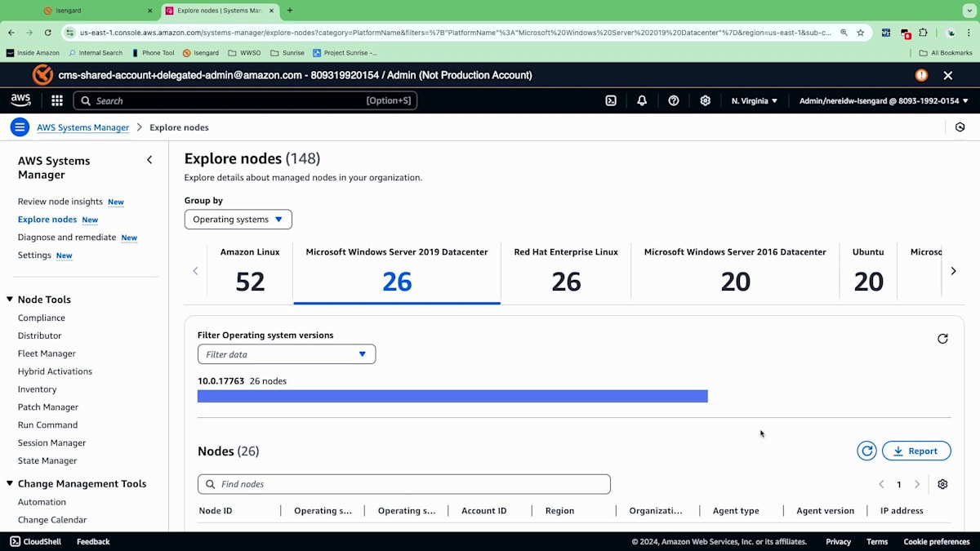
Task: Open the help question mark icon
Action: click(674, 100)
